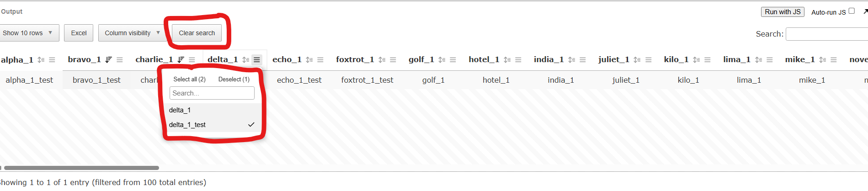Uncheck the delta_1_test filter option
Image resolution: width=868 pixels, height=191 pixels.
click(212, 125)
